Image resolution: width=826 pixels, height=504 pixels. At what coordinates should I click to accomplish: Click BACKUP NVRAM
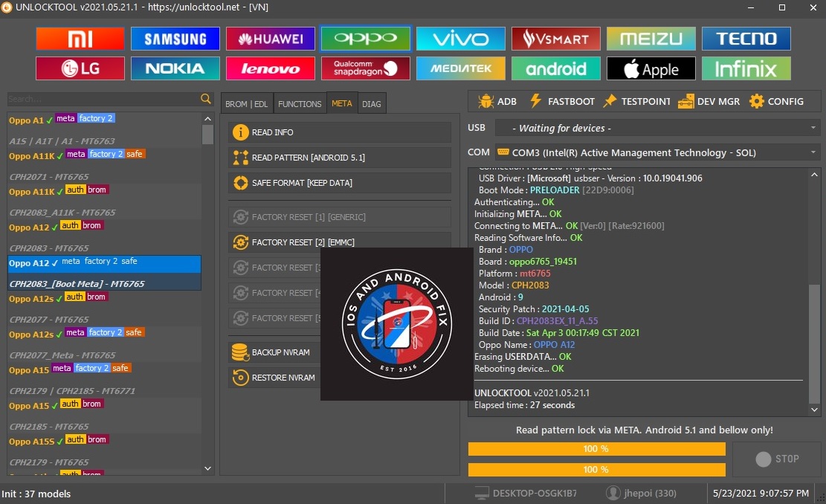274,352
